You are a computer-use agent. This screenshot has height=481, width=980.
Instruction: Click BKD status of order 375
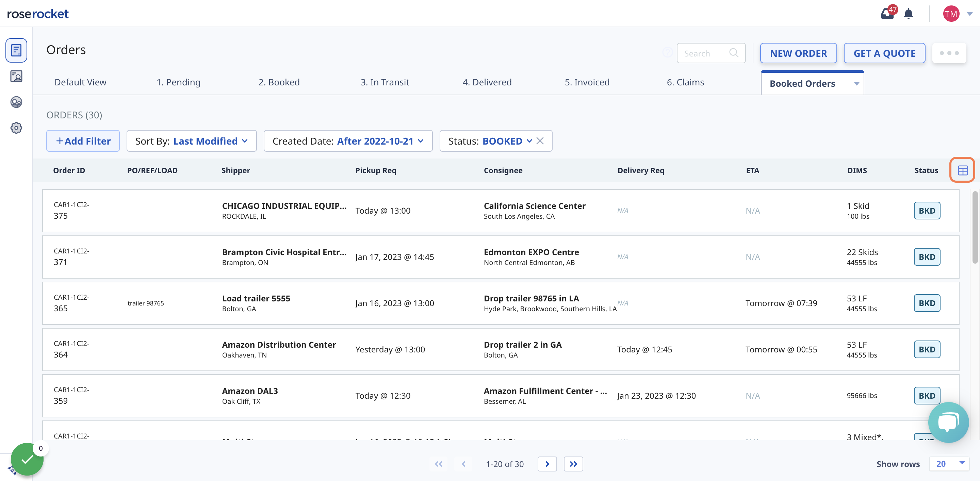click(x=927, y=211)
